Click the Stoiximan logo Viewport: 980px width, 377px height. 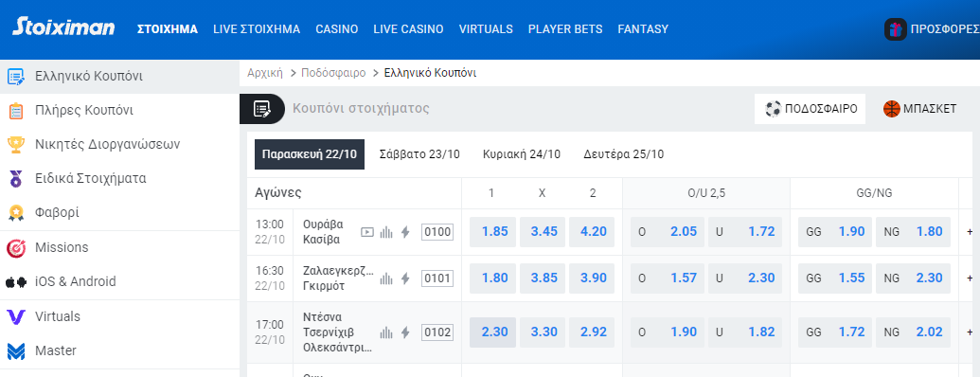tap(63, 27)
